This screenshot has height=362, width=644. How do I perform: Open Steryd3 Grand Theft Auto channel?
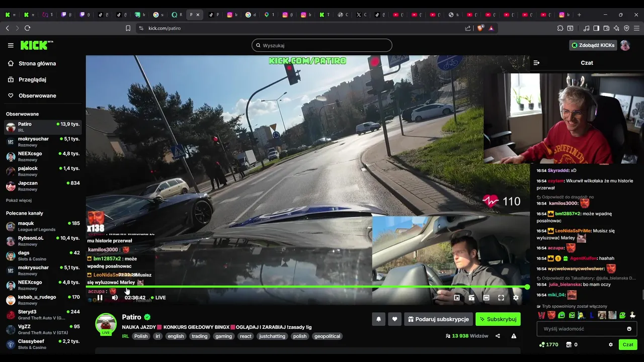43,315
